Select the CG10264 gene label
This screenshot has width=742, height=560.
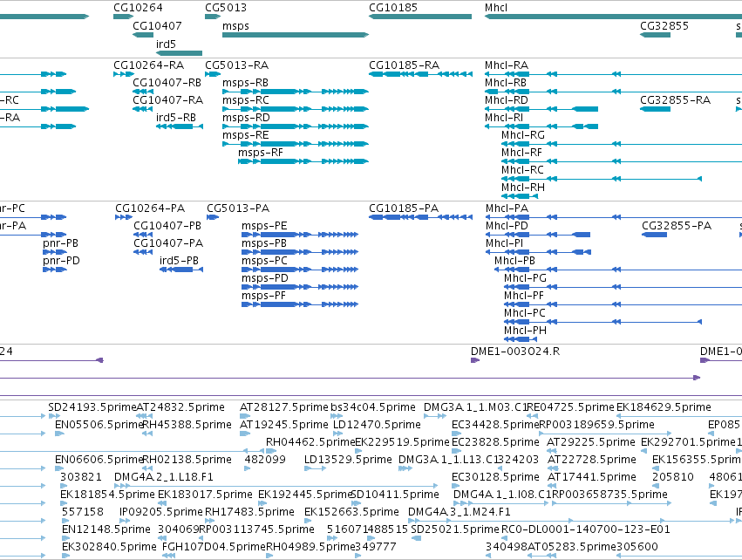tap(138, 8)
